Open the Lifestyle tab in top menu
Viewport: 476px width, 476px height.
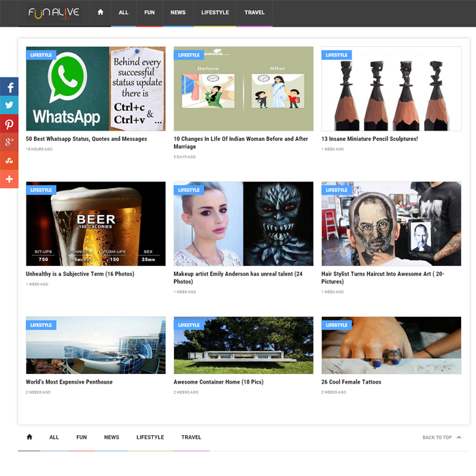tap(215, 13)
